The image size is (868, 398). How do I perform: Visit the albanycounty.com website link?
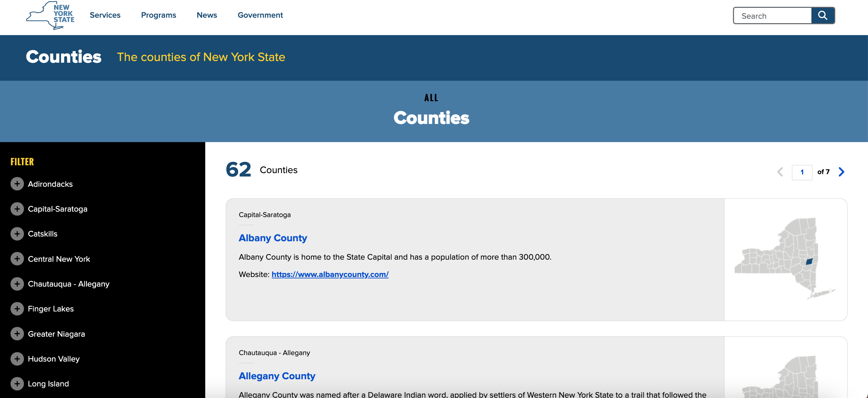[x=330, y=274]
